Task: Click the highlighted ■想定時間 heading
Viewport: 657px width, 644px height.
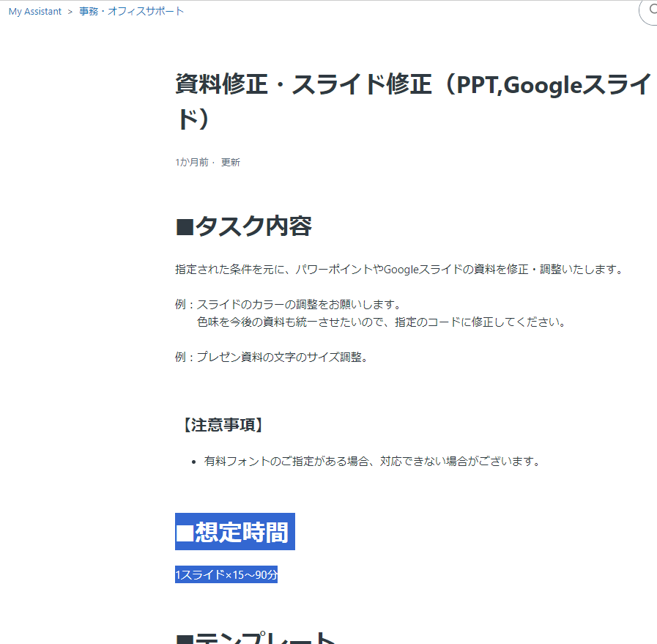Action: [234, 532]
